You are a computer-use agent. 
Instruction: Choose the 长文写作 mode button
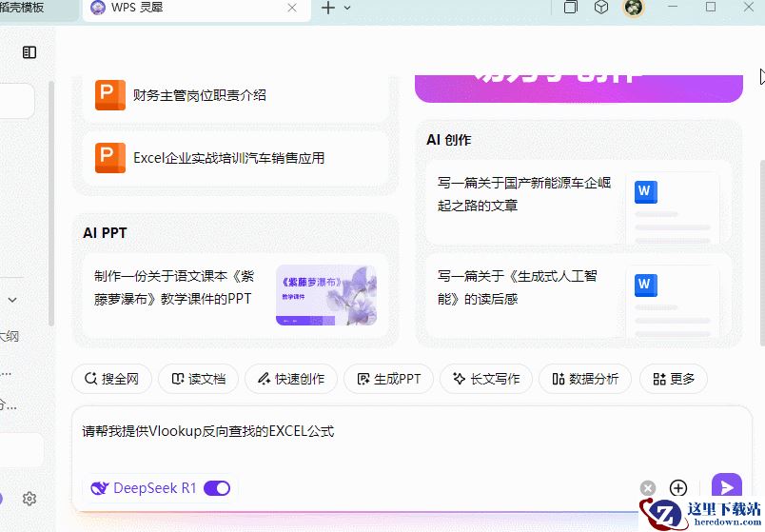click(x=486, y=379)
